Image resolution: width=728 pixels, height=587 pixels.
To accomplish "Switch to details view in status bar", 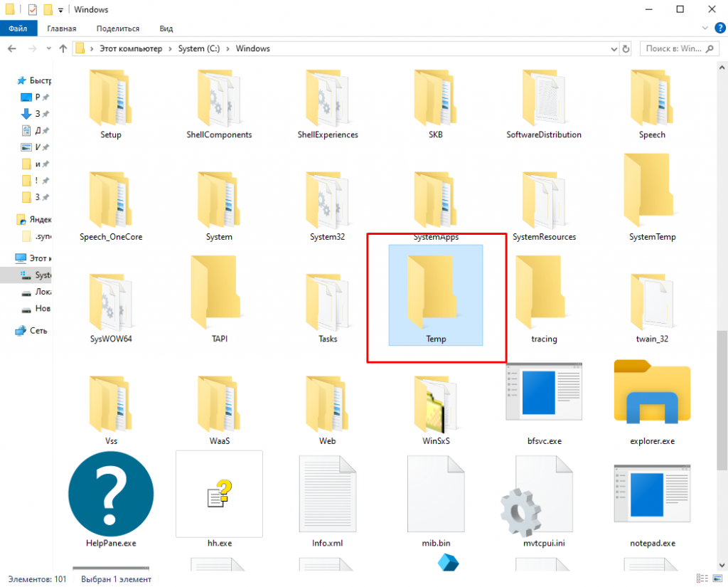I will tap(702, 579).
